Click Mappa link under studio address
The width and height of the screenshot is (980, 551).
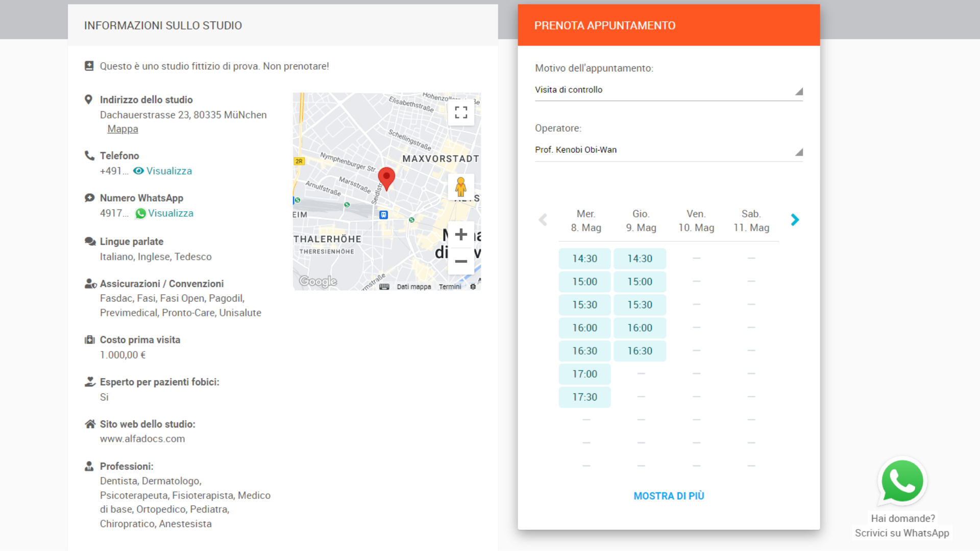122,129
